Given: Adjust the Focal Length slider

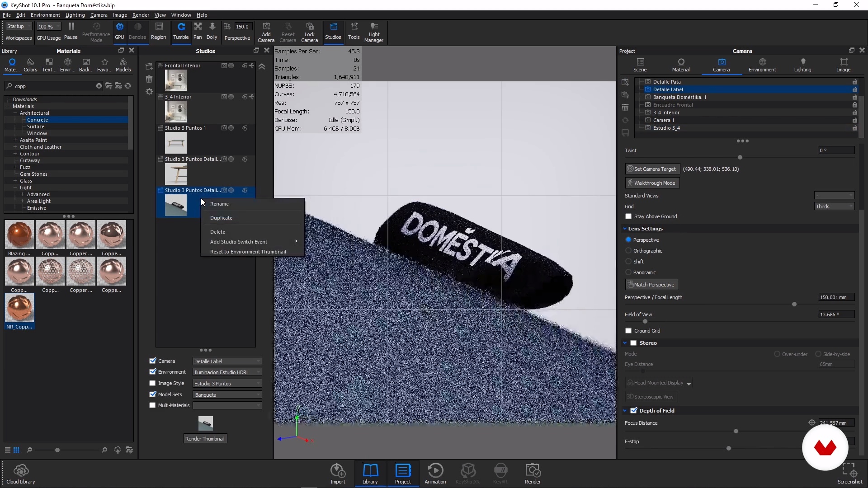Looking at the screenshot, I should click(x=794, y=305).
